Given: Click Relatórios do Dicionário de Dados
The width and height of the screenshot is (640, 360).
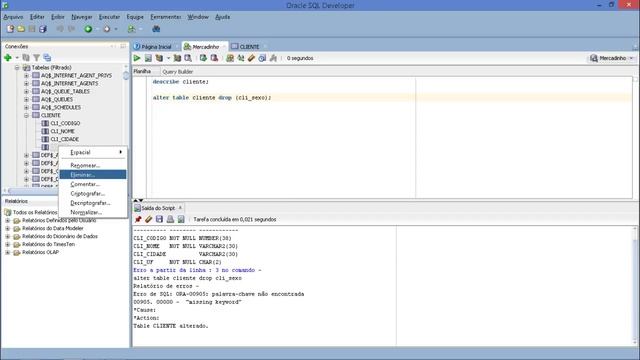Looking at the screenshot, I should coord(60,236).
